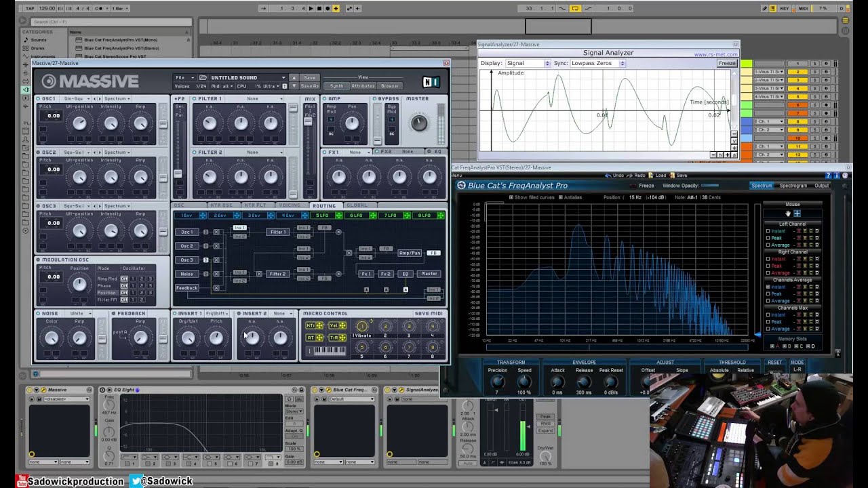Open the Sync Lowpass Zeros dropdown

click(x=597, y=63)
